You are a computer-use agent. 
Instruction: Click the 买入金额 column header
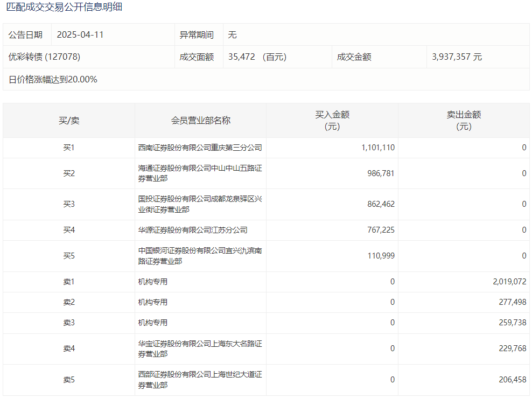tap(332, 121)
